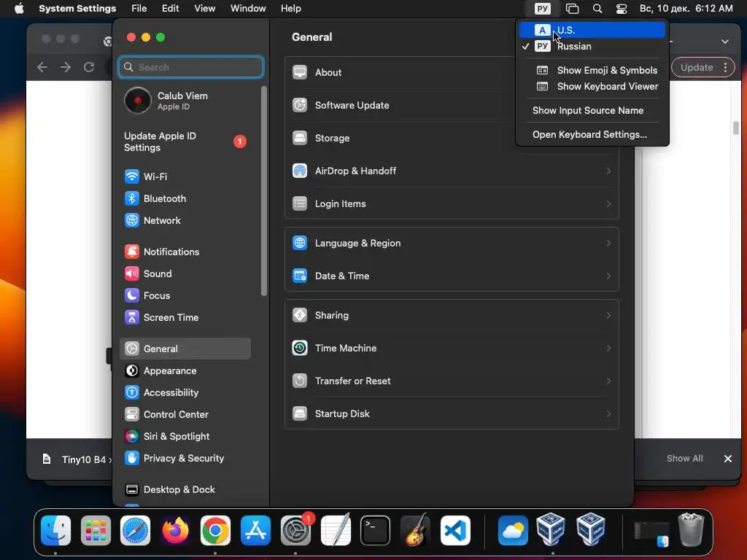Viewport: 747px width, 560px height.
Task: Open GarageBand from the Dock
Action: tap(415, 531)
